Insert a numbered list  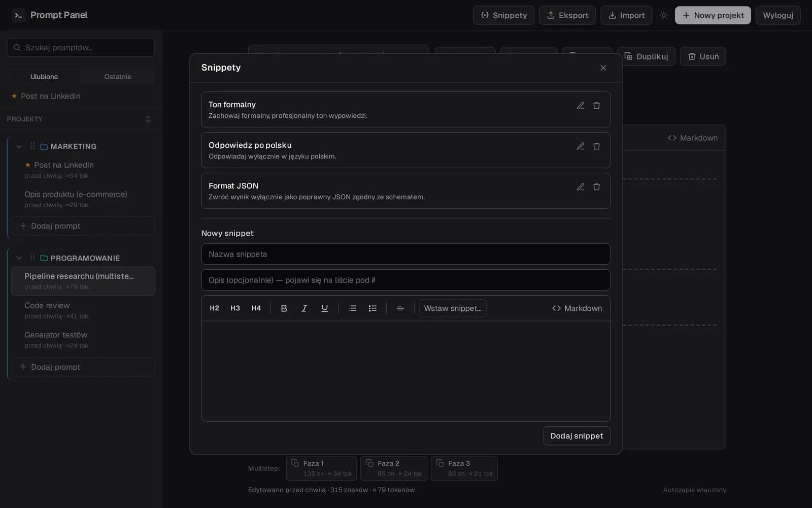point(373,308)
